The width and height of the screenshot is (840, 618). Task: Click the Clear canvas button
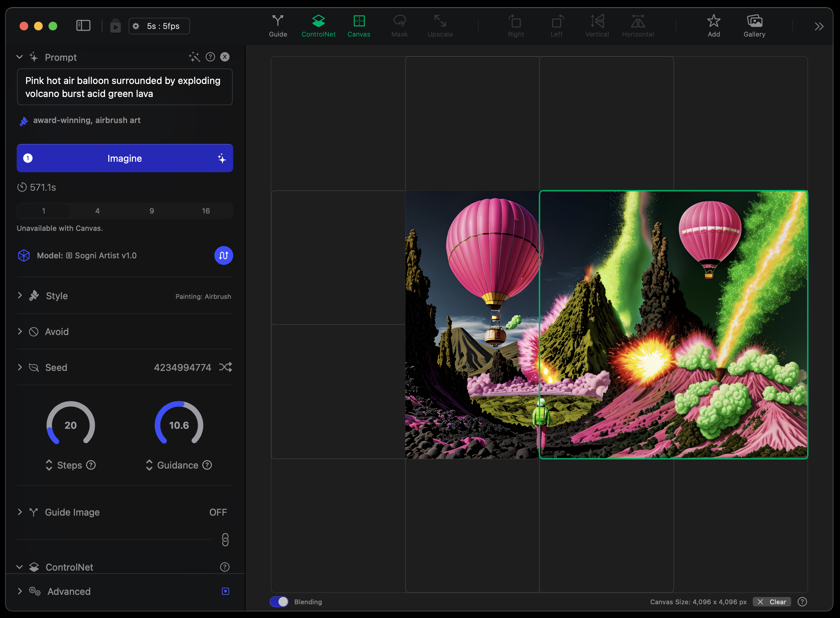tap(772, 602)
